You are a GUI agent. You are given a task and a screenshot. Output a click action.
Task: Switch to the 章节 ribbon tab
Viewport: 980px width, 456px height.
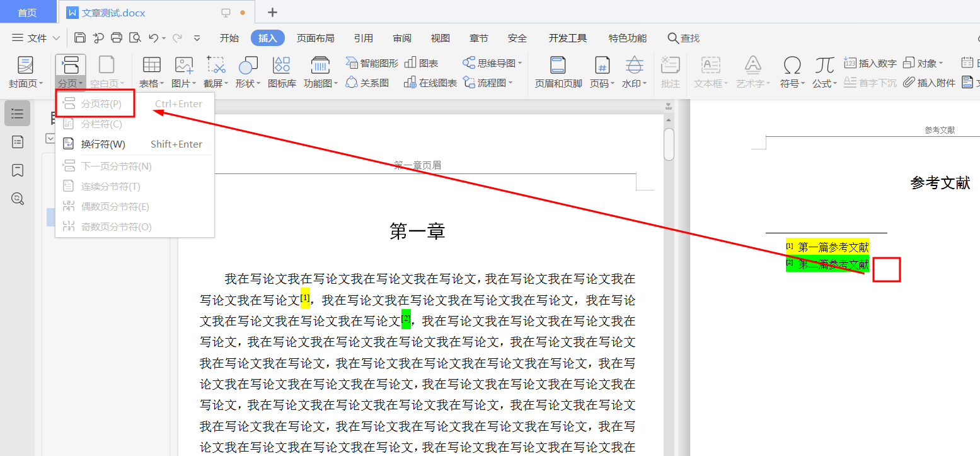coord(478,38)
